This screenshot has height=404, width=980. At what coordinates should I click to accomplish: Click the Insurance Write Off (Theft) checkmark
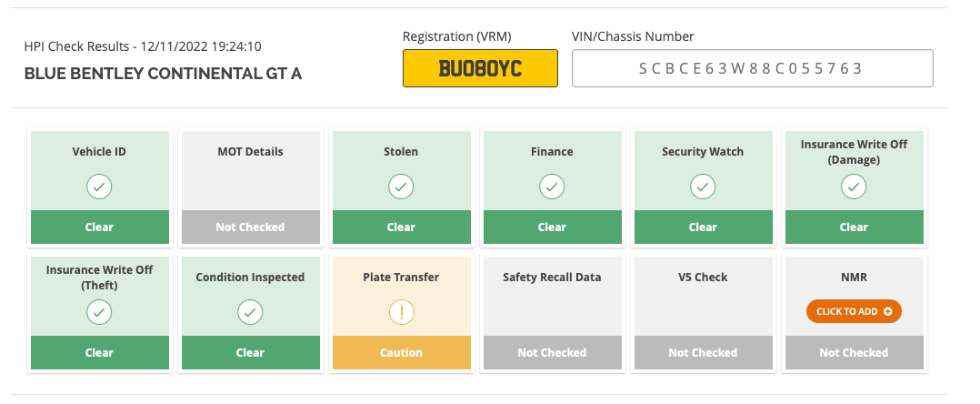point(99,312)
